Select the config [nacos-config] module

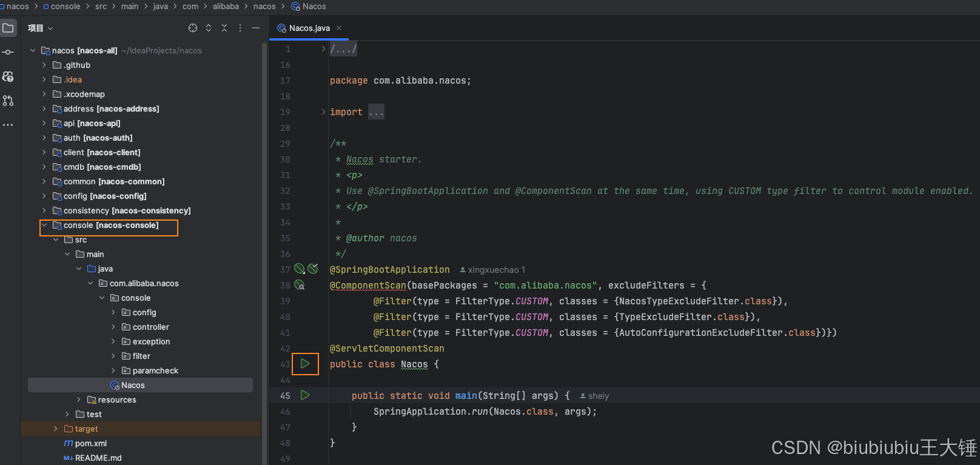pos(100,196)
